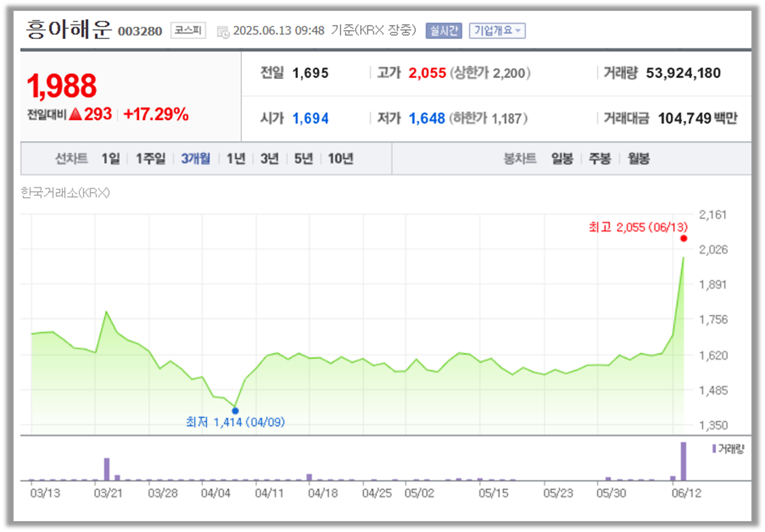Click the purple 거래량 legend marker

coord(714,448)
